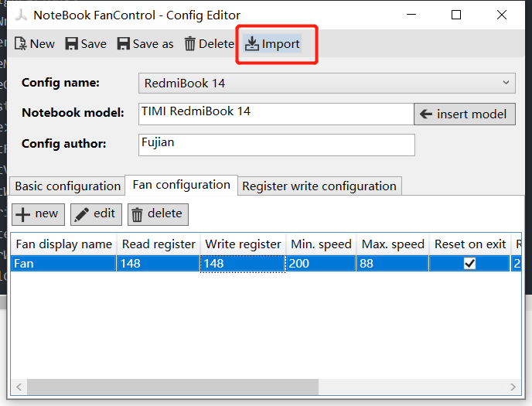The image size is (532, 406).
Task: Select the Fan configuration tab
Action: point(181,185)
